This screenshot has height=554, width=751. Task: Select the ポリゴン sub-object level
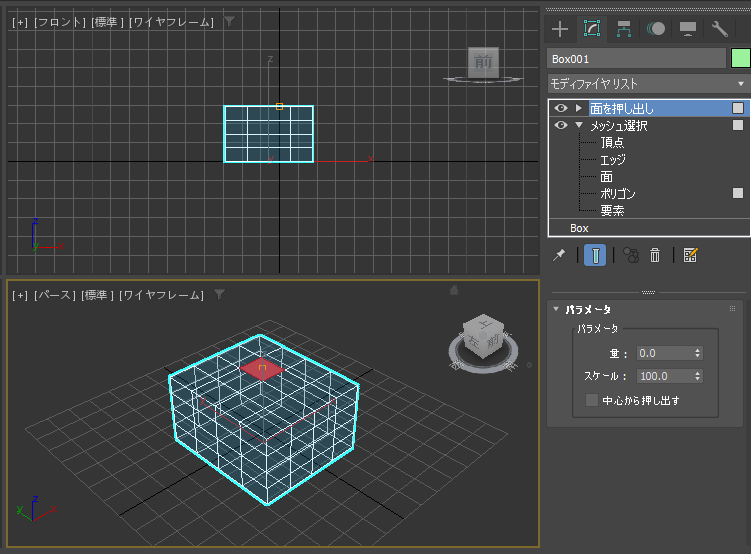point(618,194)
